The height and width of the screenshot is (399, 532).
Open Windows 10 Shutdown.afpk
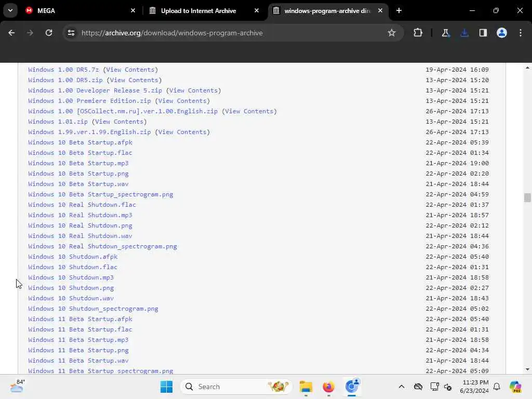[x=73, y=257]
